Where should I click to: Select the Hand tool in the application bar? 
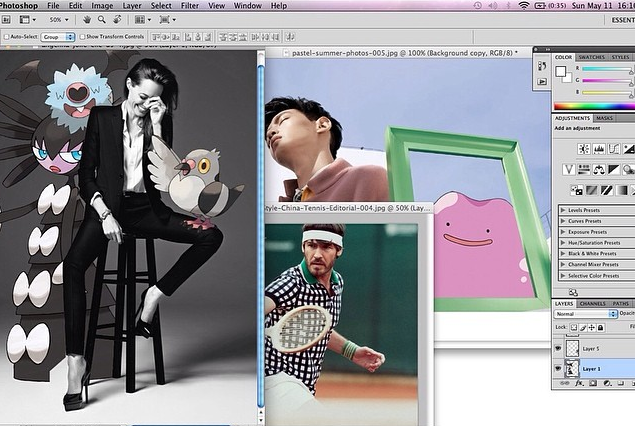88,19
